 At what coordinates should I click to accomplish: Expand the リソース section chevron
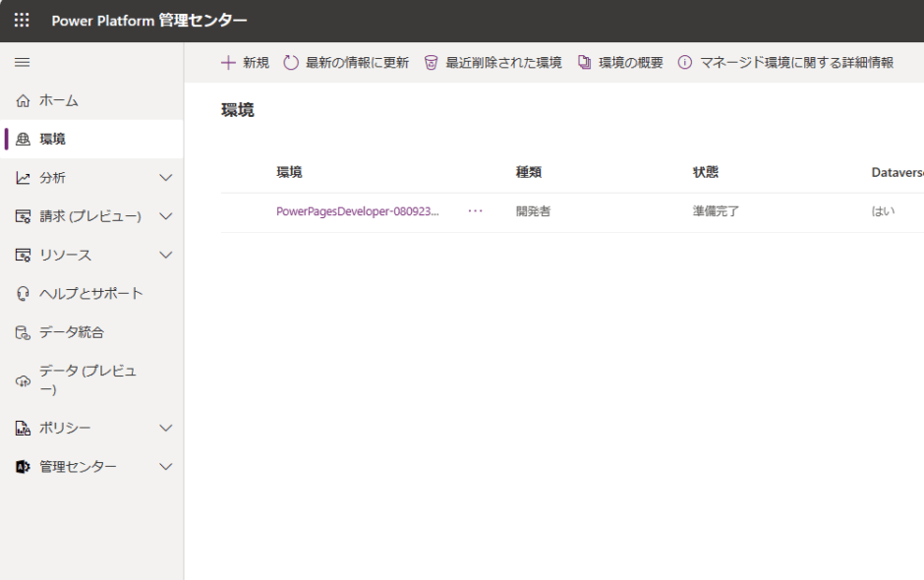tap(165, 255)
